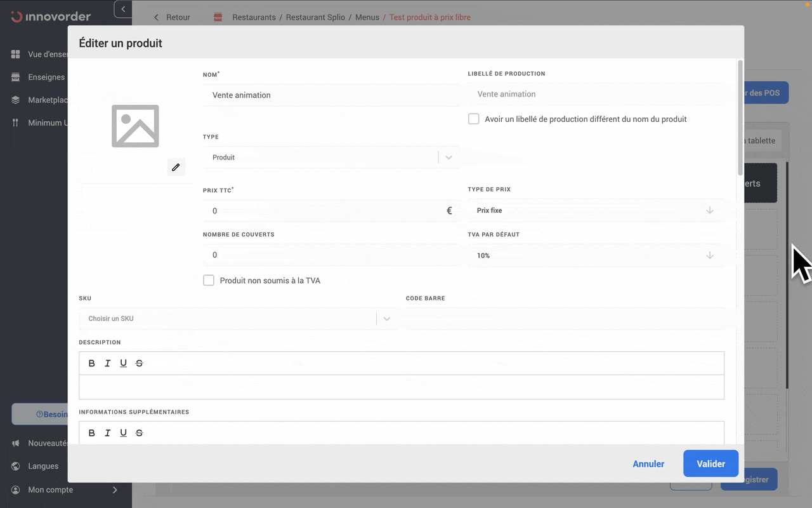Open Langues in the sidebar
The height and width of the screenshot is (508, 812).
pyautogui.click(x=43, y=466)
